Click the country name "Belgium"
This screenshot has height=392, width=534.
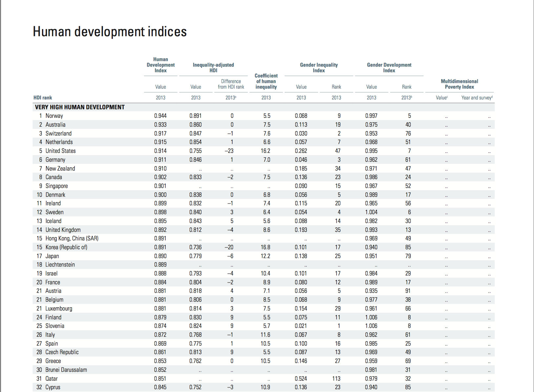[54, 300]
